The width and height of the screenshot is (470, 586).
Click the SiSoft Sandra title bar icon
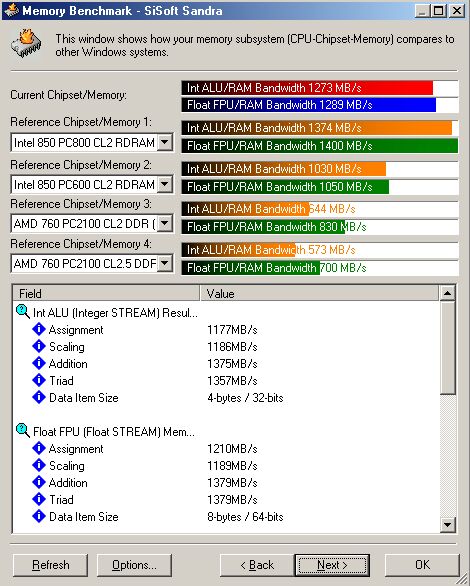[x=11, y=10]
